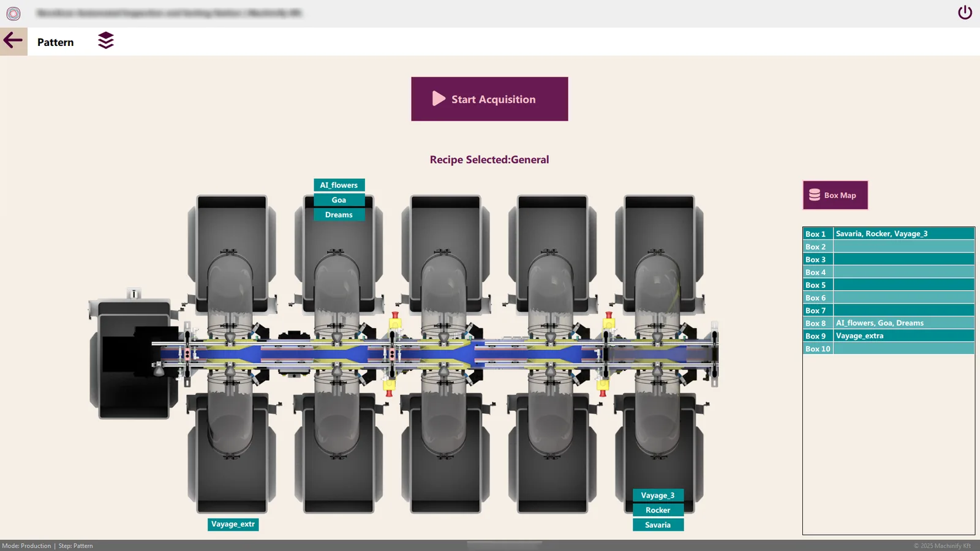Select Box 10 row label

click(x=818, y=349)
